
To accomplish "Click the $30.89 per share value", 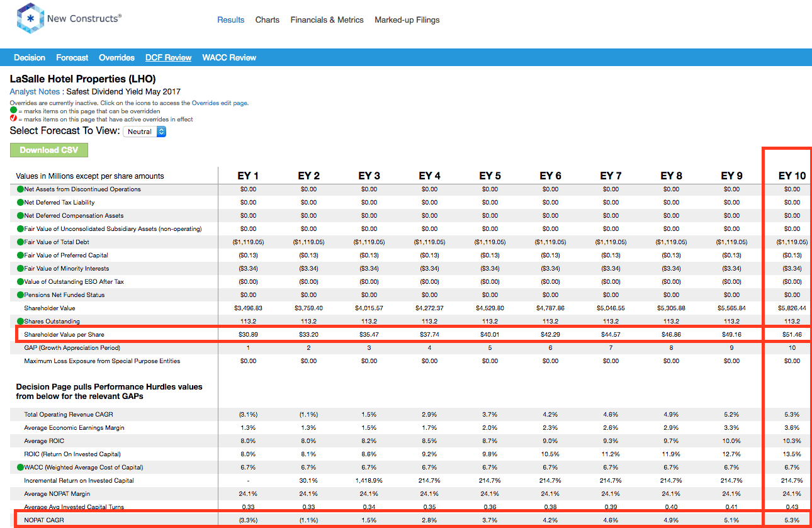I will click(x=248, y=334).
